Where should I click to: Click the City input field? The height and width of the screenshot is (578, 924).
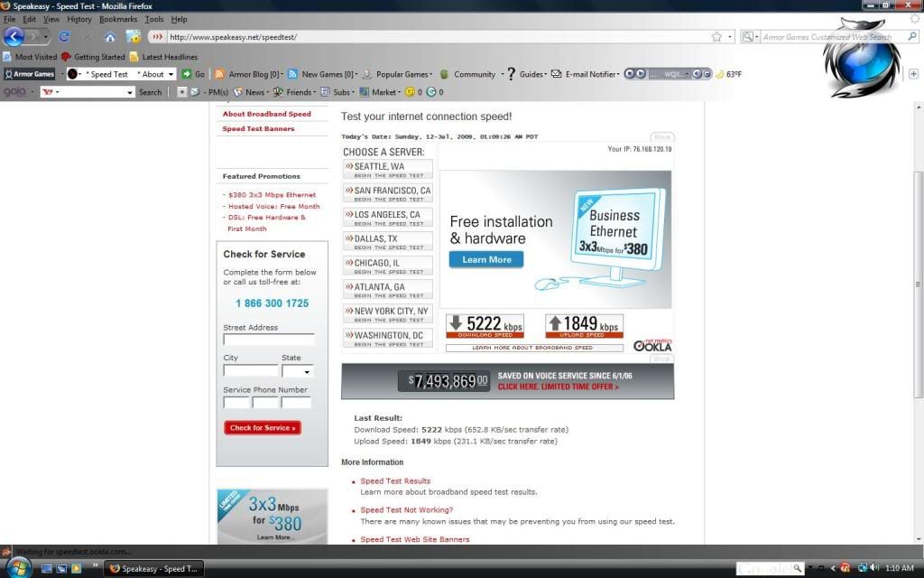click(x=251, y=371)
